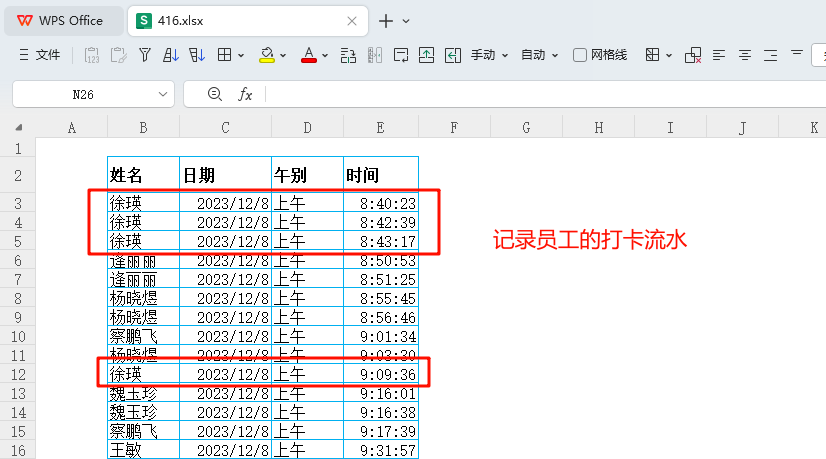Open the new tab dropdown chevron
This screenshot has height=459, width=826.
[x=406, y=22]
